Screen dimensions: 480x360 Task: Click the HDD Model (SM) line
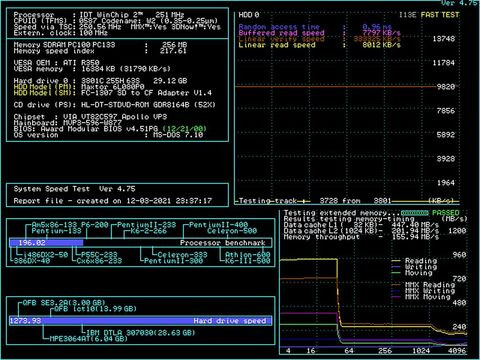(113, 93)
